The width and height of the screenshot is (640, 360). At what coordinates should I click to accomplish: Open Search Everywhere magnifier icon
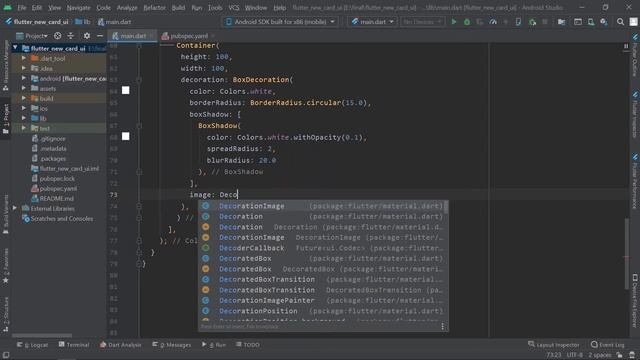tap(620, 22)
